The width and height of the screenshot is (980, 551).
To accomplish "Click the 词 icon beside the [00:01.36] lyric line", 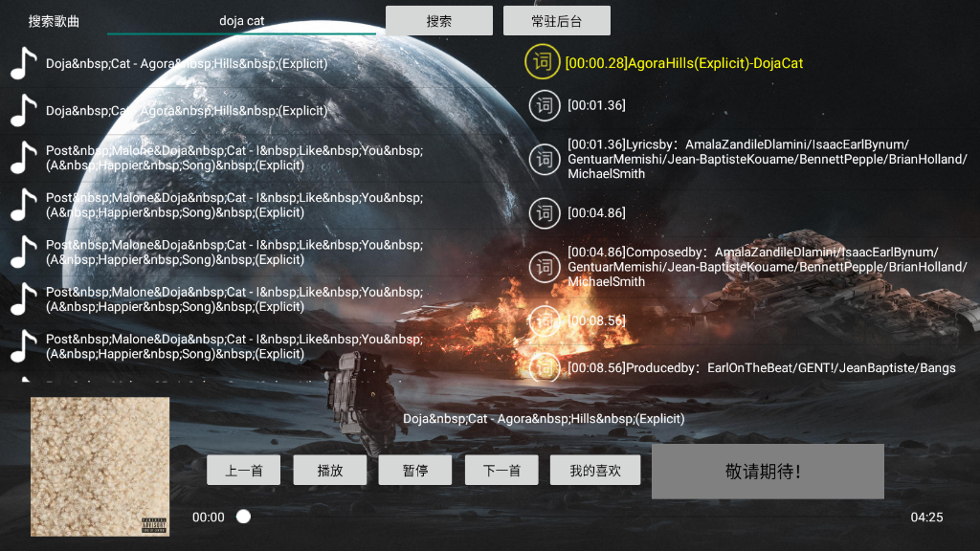I will tap(544, 105).
